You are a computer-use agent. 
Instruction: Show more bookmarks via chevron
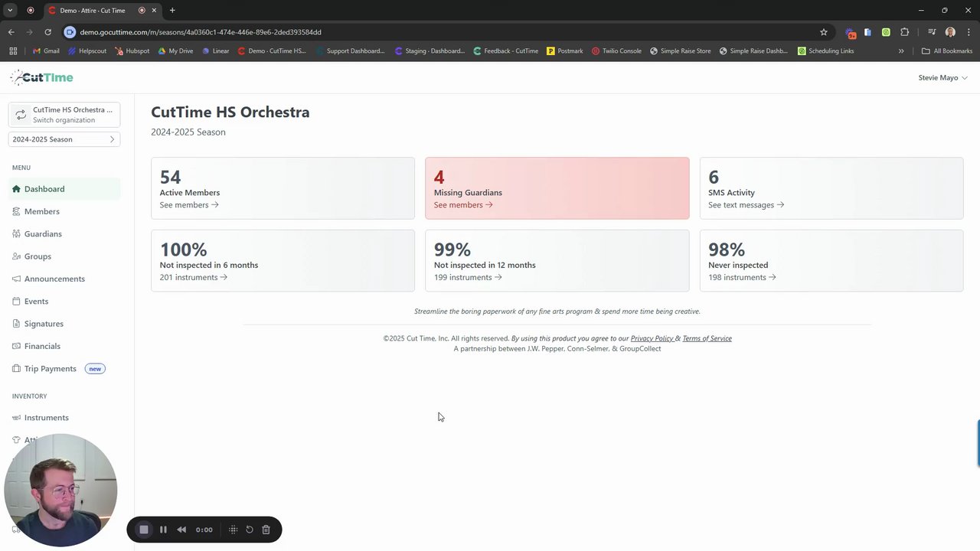(901, 51)
